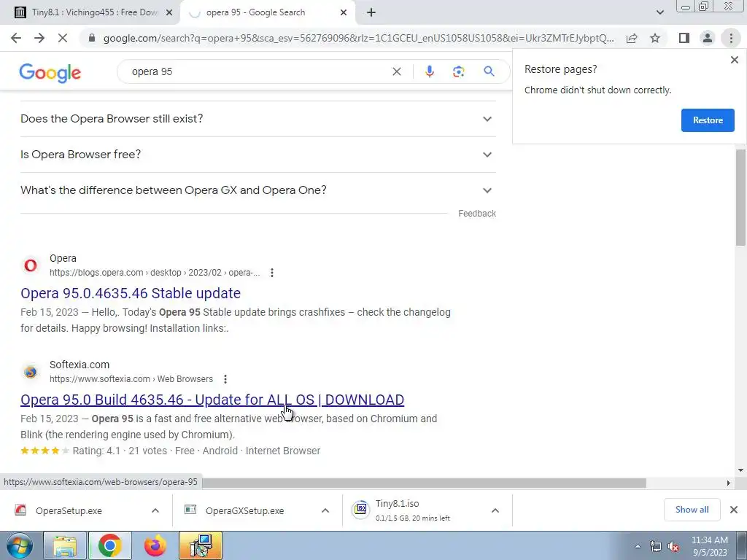Click Restore in the Restore pages popup

coord(708,120)
